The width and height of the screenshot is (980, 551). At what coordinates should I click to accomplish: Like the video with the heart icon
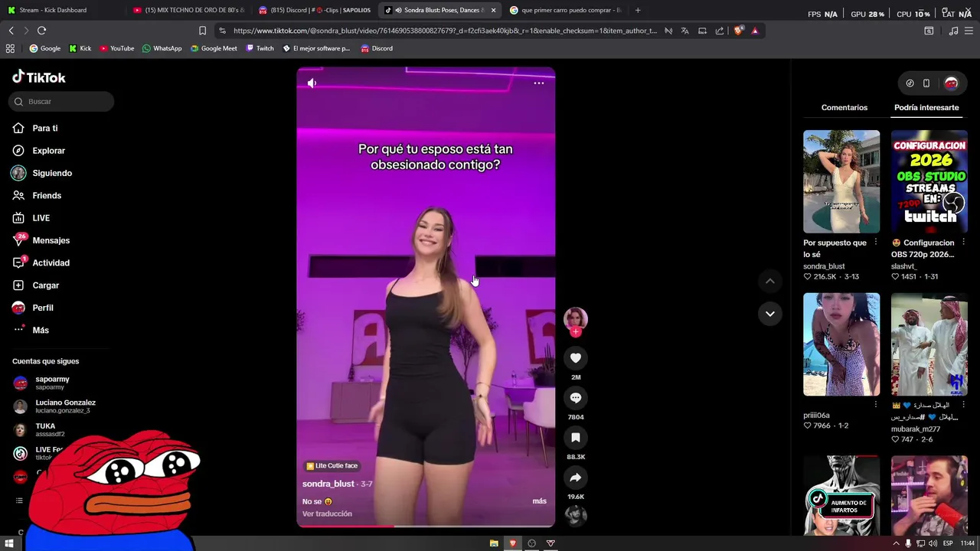(x=576, y=357)
